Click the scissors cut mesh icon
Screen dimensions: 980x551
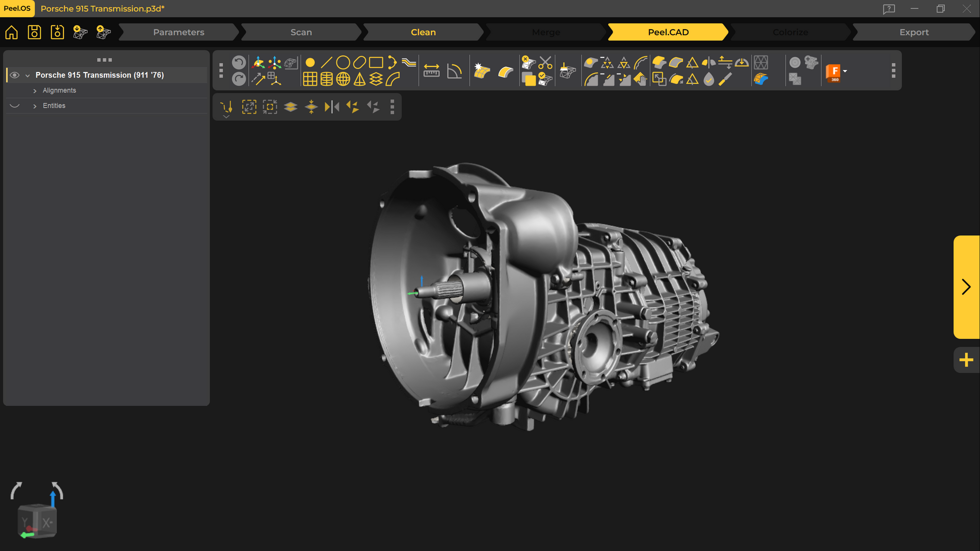pyautogui.click(x=545, y=62)
